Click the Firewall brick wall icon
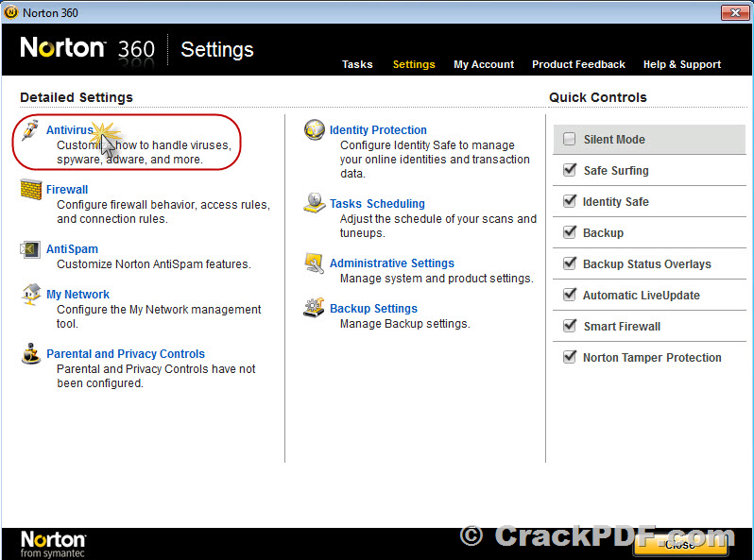754x560 pixels. [x=31, y=190]
